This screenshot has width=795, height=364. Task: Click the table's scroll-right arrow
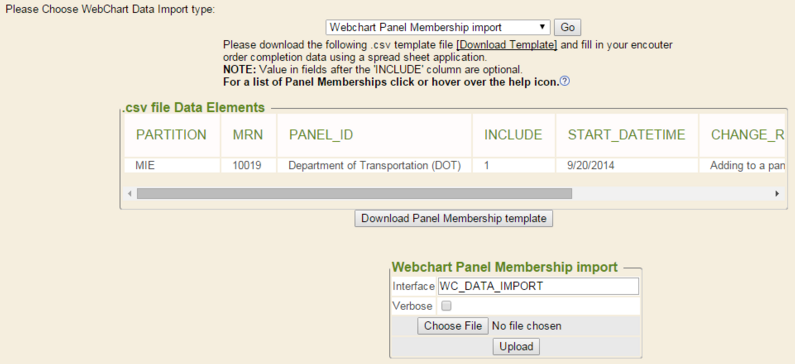(x=777, y=193)
